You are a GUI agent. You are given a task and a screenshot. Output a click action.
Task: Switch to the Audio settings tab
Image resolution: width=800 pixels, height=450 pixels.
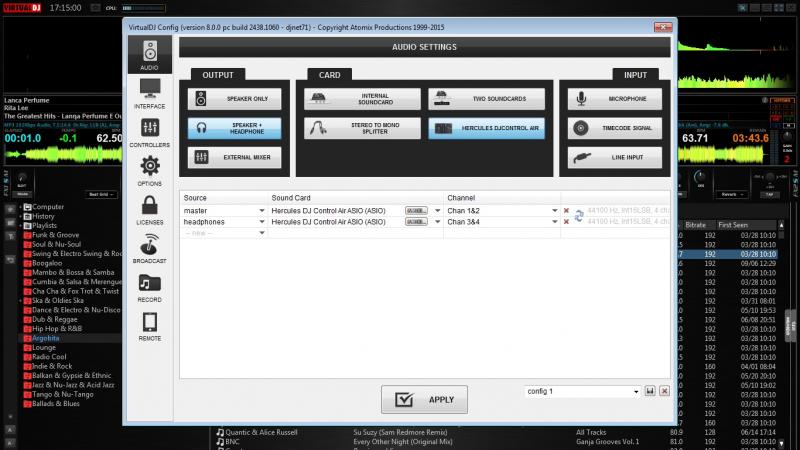pyautogui.click(x=149, y=55)
